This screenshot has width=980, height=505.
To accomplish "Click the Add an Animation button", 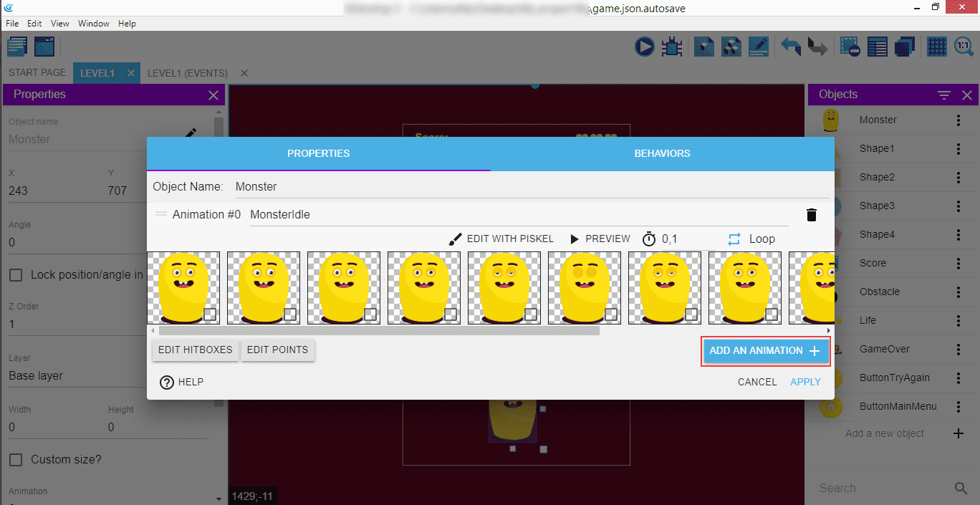I will pos(765,351).
